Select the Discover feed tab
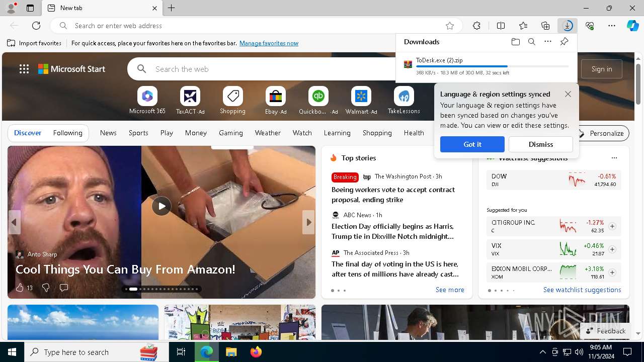Image resolution: width=644 pixels, height=362 pixels. point(28,133)
